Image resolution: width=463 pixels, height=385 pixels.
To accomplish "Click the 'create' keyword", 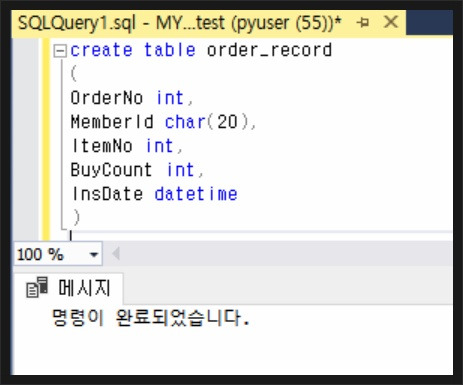I will [x=101, y=50].
